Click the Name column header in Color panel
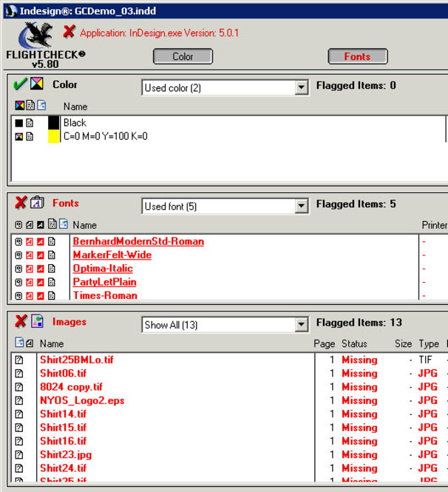The image size is (448, 492). [x=75, y=107]
